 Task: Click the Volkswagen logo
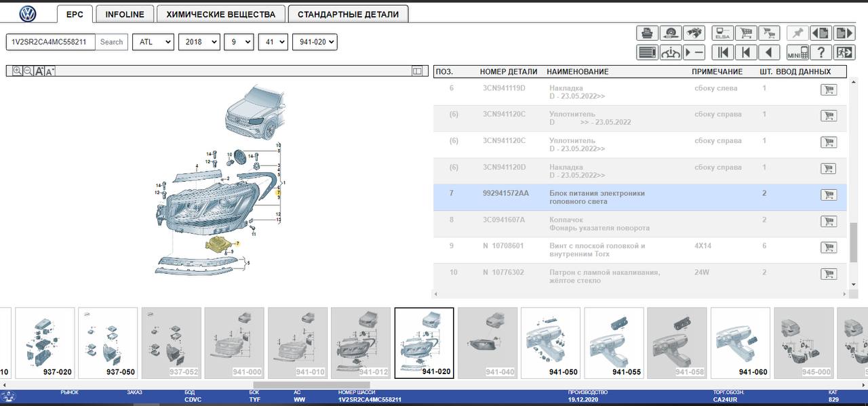[28, 14]
